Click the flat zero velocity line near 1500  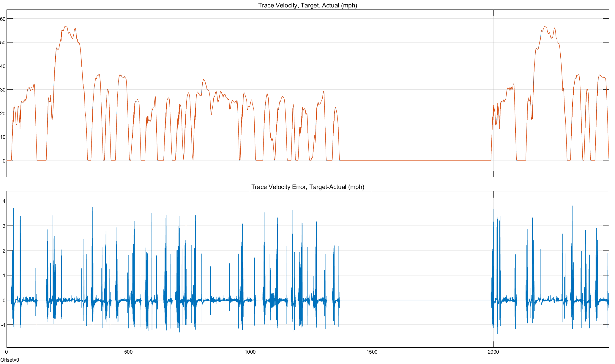point(372,160)
